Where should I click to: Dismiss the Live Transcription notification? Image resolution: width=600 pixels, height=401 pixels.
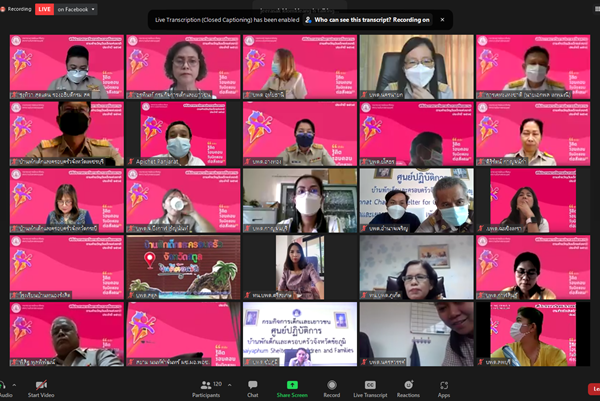[x=442, y=20]
